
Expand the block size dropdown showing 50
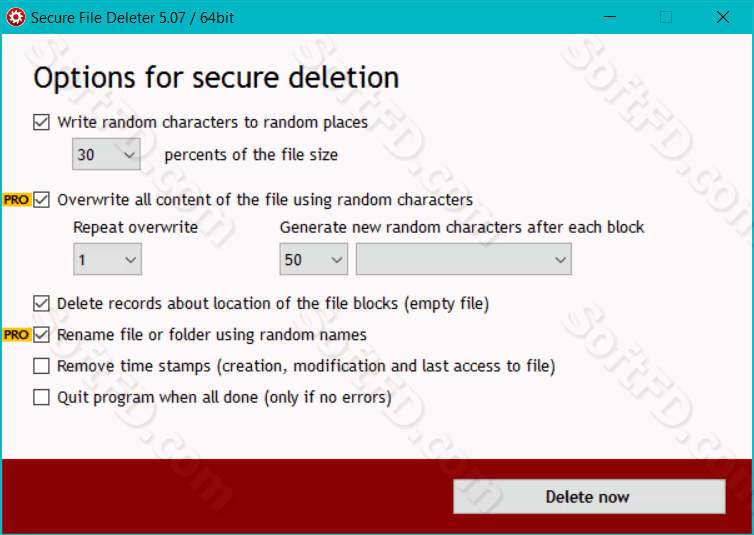(x=314, y=260)
